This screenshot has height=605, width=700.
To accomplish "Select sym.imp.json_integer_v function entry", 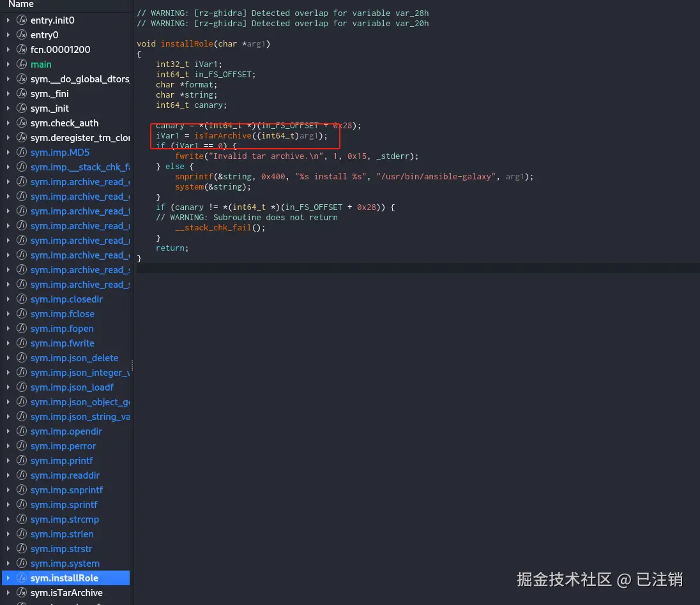I will pyautogui.click(x=80, y=373).
